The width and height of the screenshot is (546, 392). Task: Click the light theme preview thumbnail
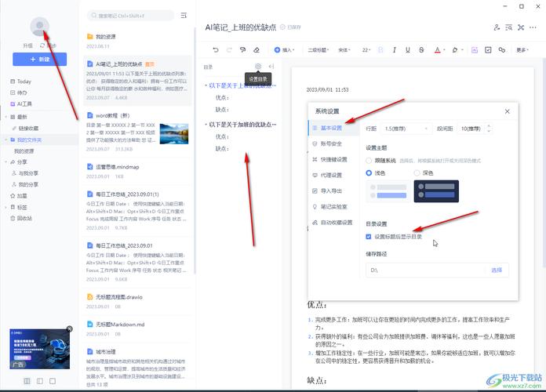(388, 191)
